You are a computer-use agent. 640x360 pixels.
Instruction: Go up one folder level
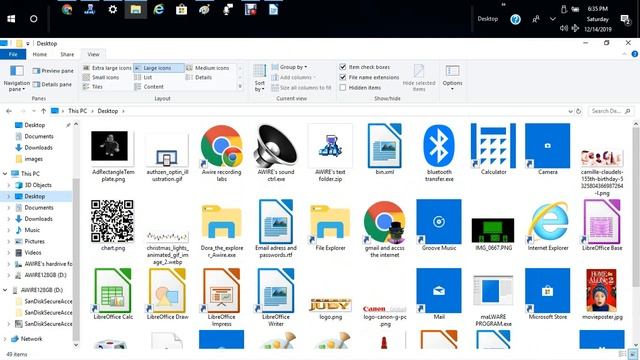pyautogui.click(x=43, y=111)
